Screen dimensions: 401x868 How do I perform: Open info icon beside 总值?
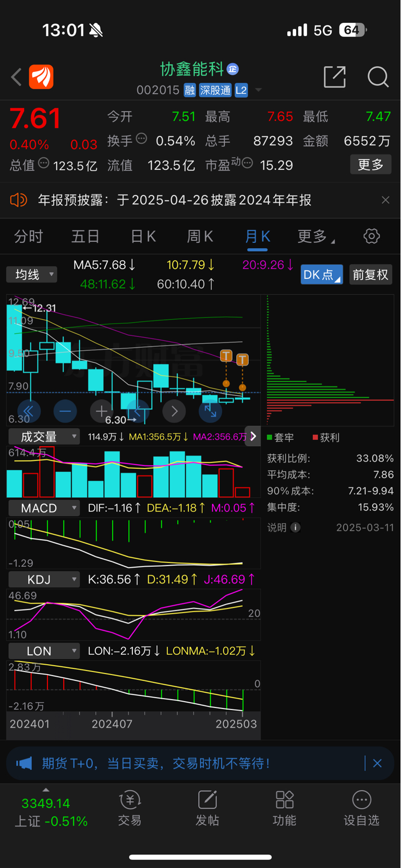pyautogui.click(x=44, y=163)
